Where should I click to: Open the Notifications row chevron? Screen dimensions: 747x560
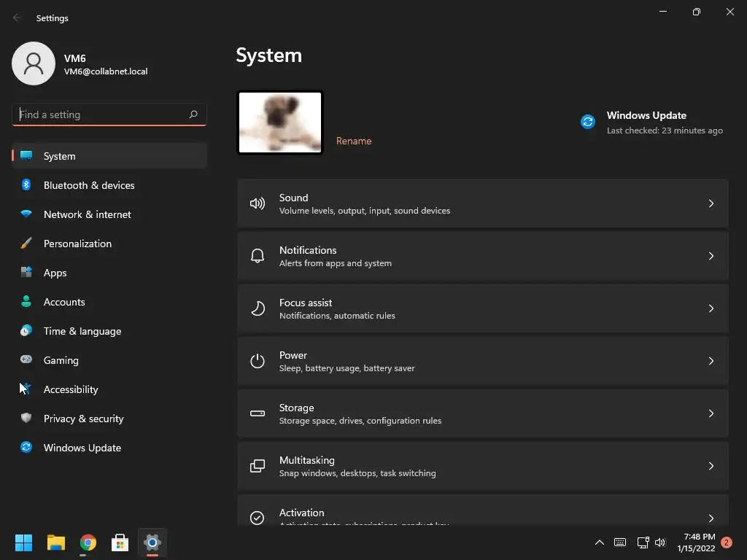point(711,256)
